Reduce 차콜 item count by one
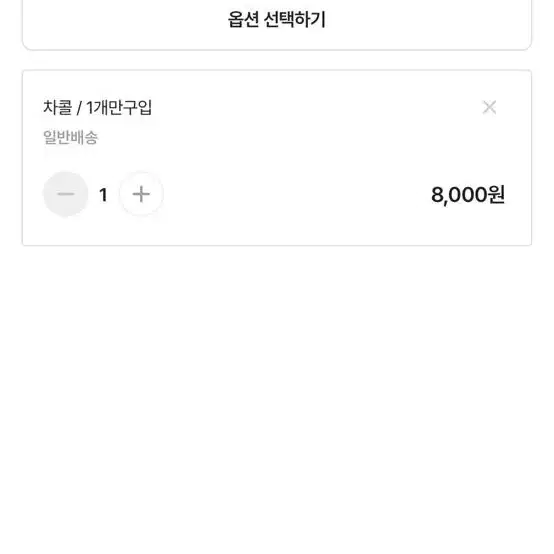The image size is (554, 554). (65, 194)
